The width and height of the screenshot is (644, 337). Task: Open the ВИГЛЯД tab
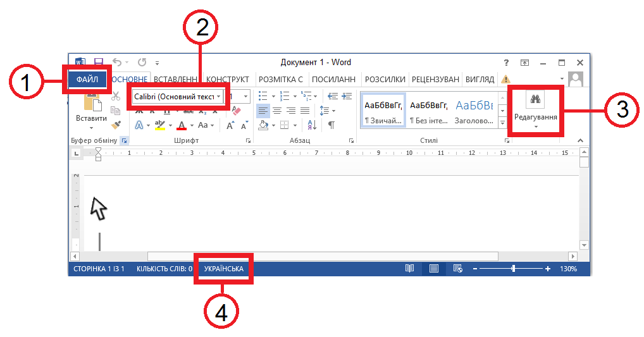click(480, 79)
